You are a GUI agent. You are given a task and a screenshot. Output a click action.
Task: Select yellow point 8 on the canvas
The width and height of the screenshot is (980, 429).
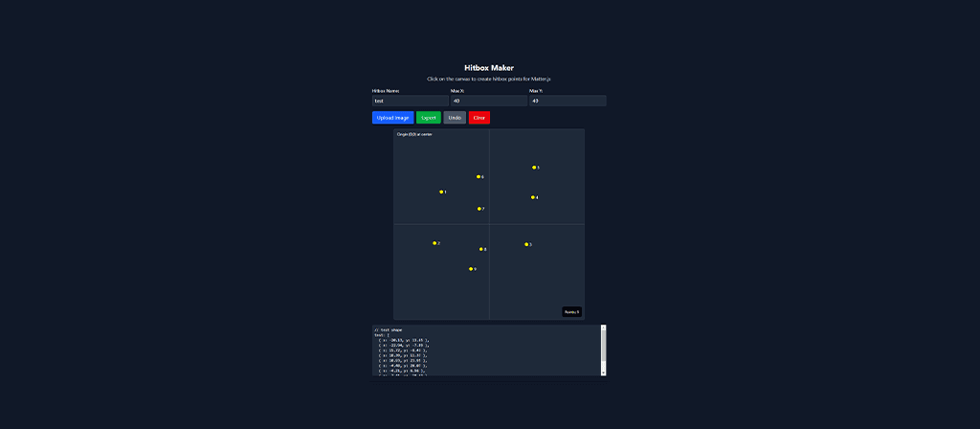click(480, 249)
